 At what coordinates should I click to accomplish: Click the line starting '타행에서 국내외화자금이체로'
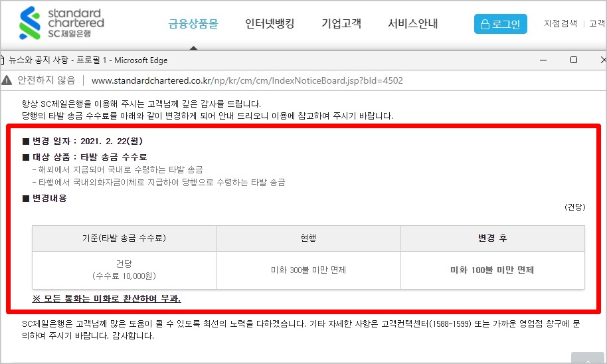[159, 182]
